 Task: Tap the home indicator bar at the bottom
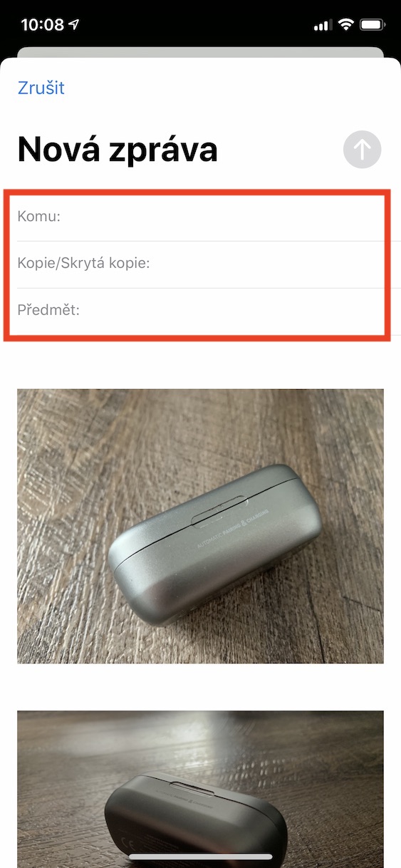coord(200,856)
